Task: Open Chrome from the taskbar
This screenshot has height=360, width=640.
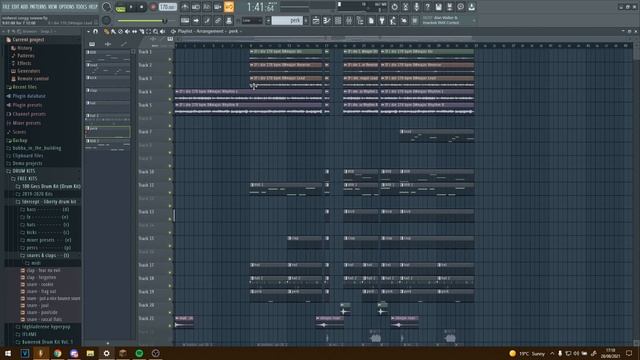Action: 58,353
